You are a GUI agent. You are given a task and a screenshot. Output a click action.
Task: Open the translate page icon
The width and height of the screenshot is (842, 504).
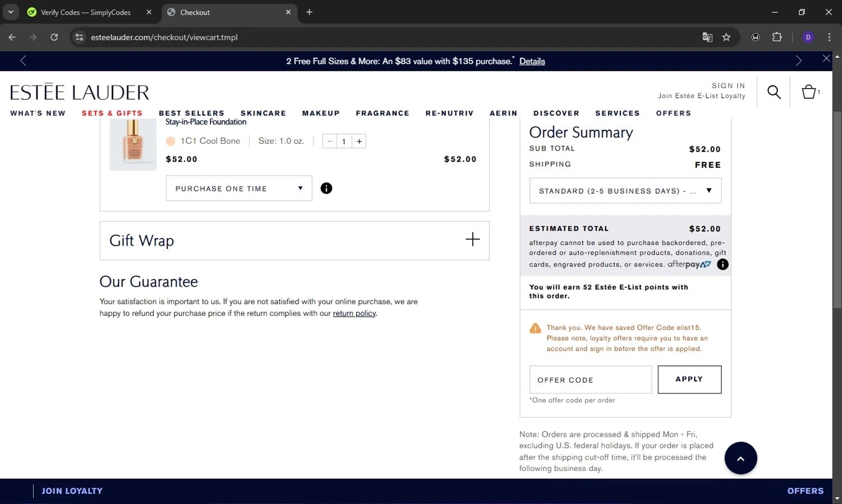click(707, 37)
